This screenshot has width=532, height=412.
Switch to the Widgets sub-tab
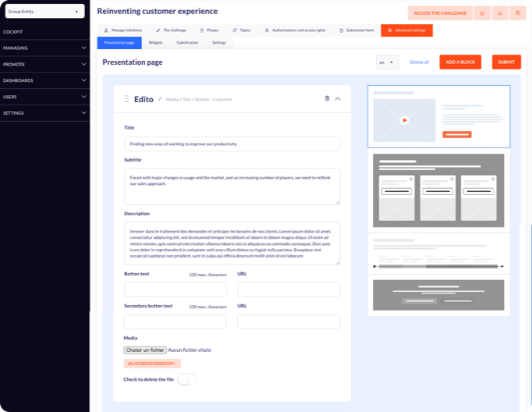[156, 43]
